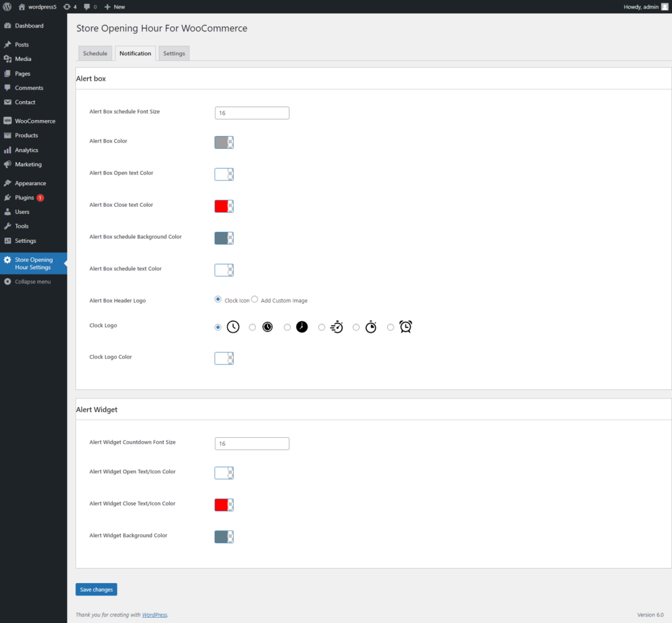Click the WordPress logo icon
The image size is (672, 623).
pos(7,7)
